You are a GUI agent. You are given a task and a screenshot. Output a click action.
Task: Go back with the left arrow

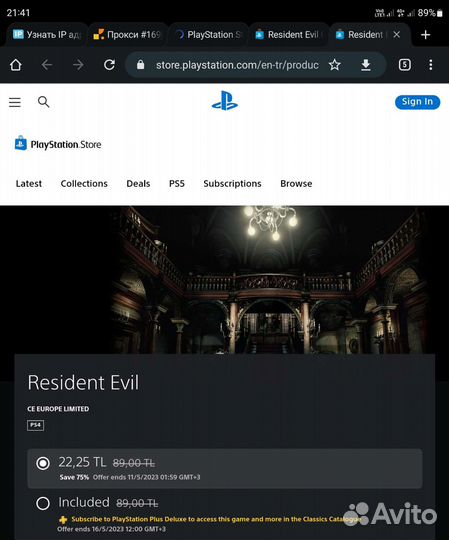47,65
